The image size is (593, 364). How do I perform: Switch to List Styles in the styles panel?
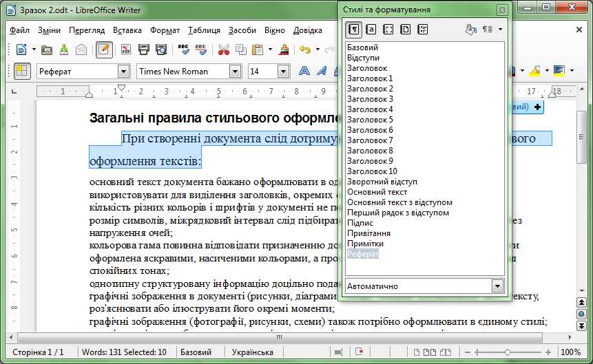(x=422, y=30)
